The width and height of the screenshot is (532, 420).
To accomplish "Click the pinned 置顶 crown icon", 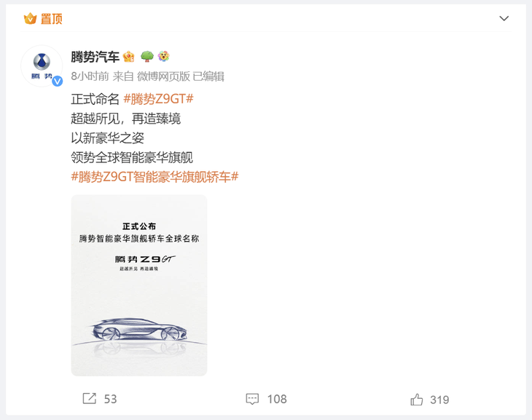I will click(30, 18).
